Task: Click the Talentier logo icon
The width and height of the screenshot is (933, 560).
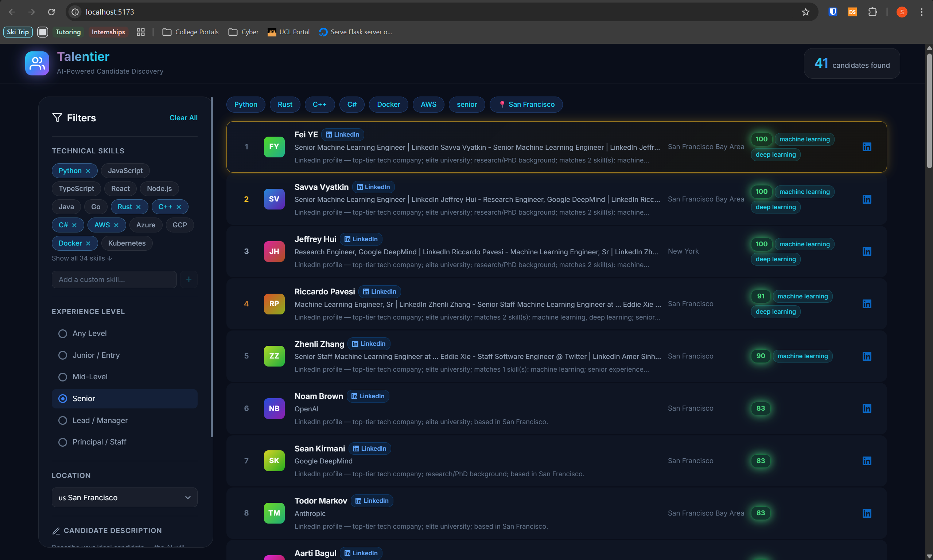Action: coord(37,63)
